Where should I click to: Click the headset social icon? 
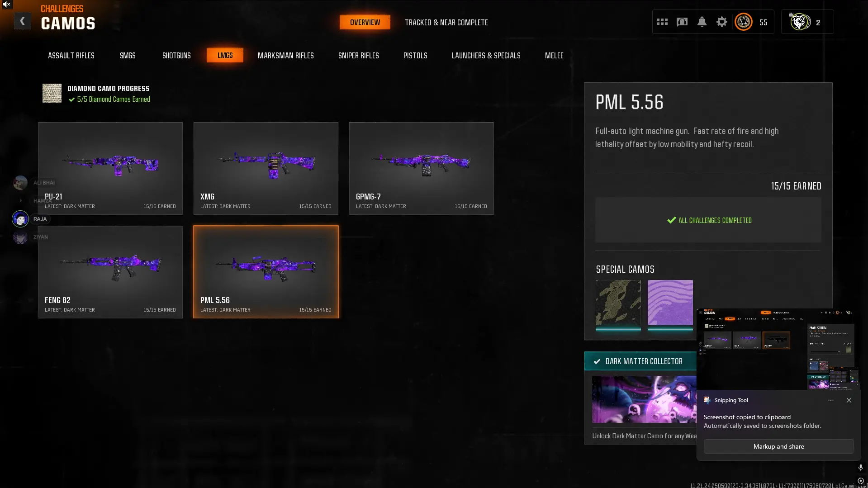click(682, 22)
